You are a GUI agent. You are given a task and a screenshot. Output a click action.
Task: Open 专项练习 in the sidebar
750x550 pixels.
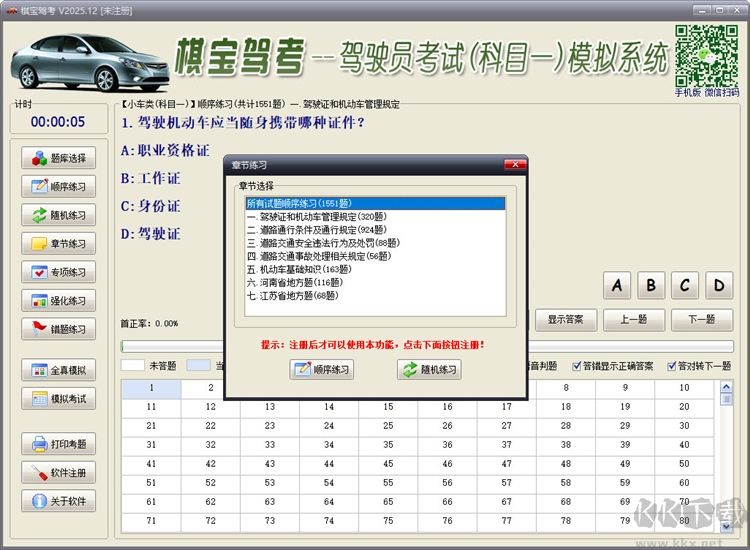[58, 272]
